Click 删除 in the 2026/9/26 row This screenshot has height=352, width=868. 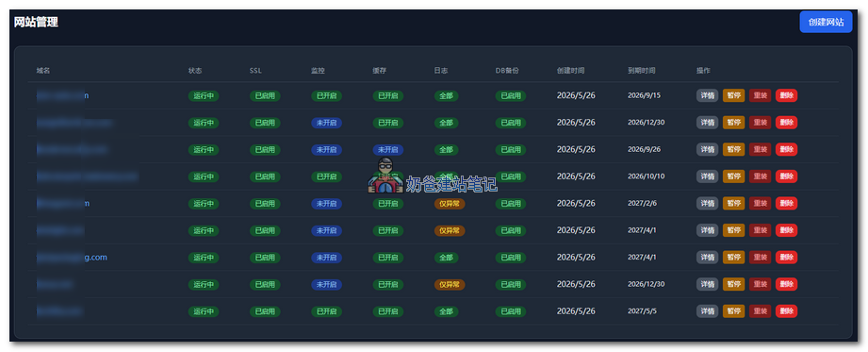tap(786, 149)
